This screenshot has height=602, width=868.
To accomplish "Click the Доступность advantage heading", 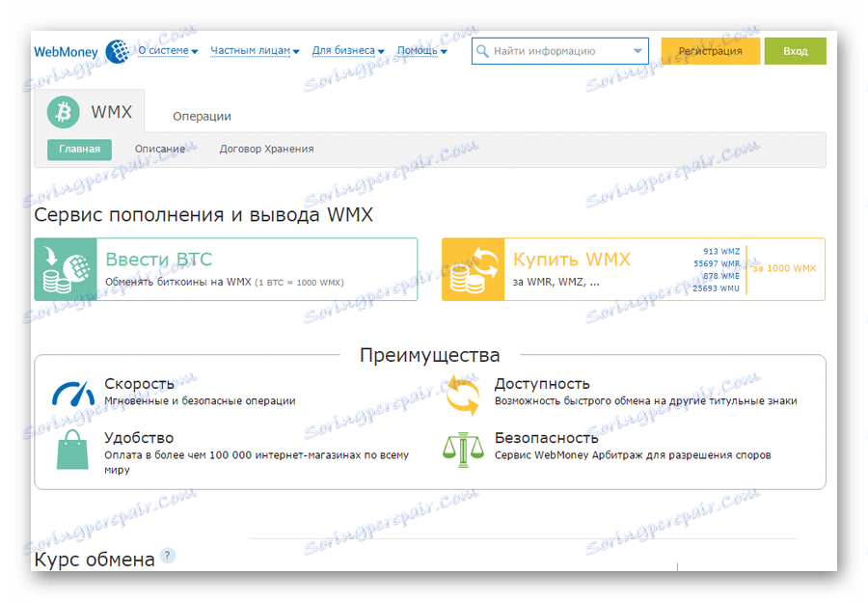I will tap(542, 384).
